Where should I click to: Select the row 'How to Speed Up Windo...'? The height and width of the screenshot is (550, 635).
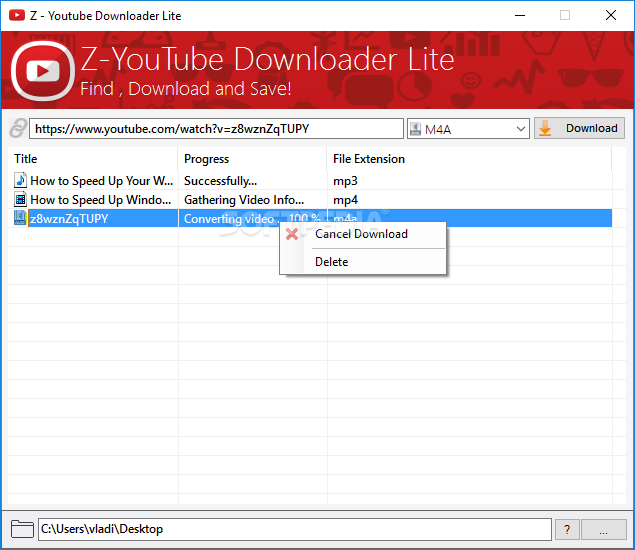[101, 200]
